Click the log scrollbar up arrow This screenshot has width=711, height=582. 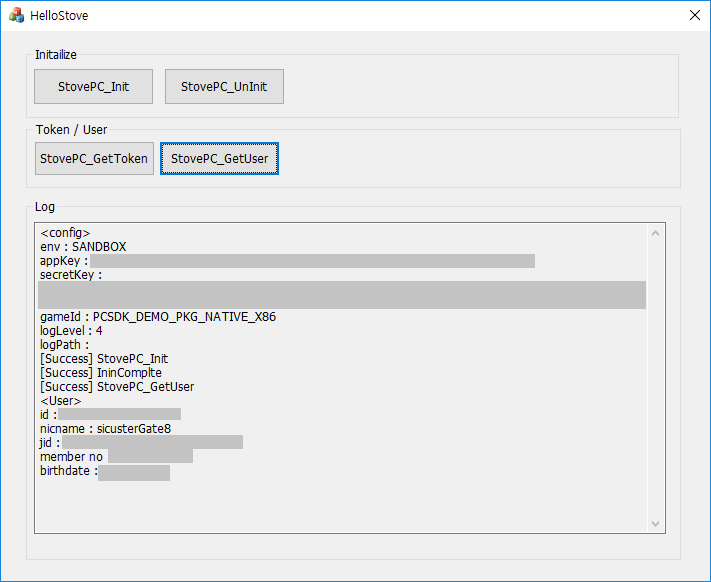(x=655, y=233)
